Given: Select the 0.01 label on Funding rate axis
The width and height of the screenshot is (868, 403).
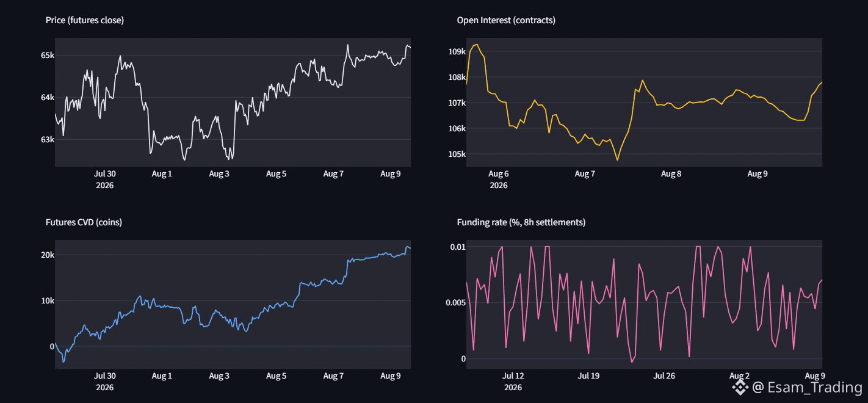Looking at the screenshot, I should (x=458, y=246).
